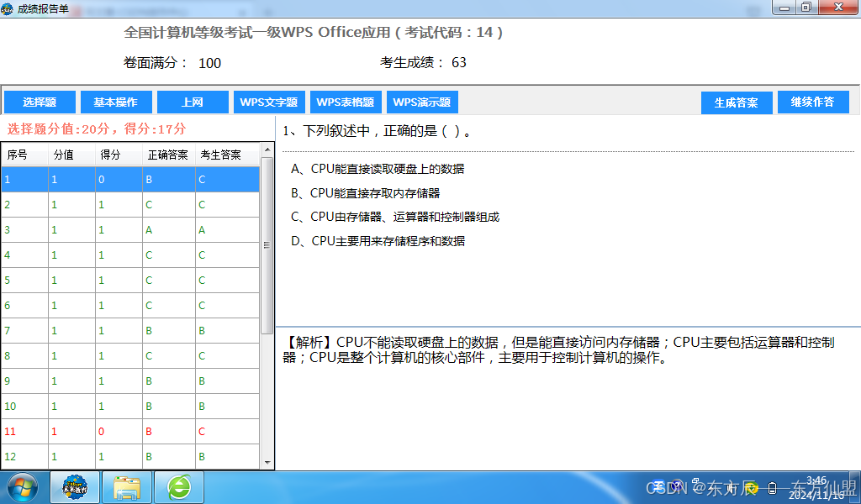
Task: Click option B, CPU能直接存取内存储器
Action: [366, 193]
